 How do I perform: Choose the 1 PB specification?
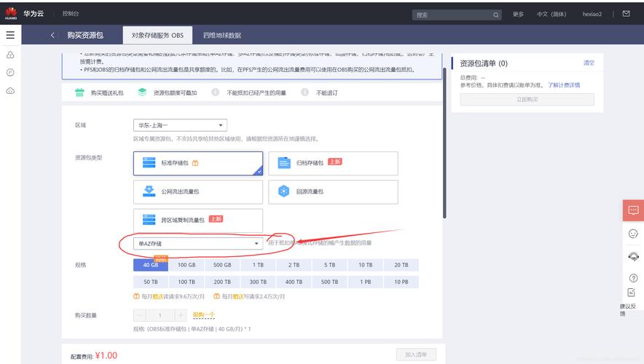(365, 282)
